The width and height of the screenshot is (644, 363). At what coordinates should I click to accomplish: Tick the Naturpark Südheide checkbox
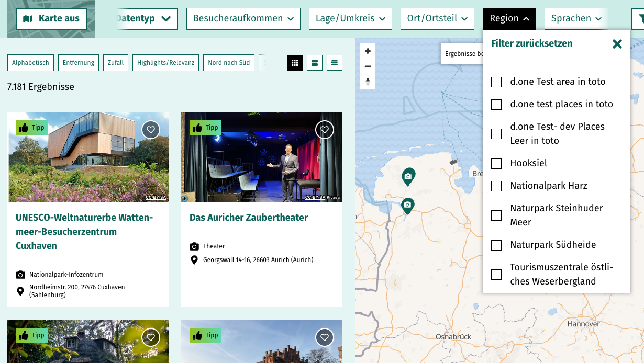(496, 245)
